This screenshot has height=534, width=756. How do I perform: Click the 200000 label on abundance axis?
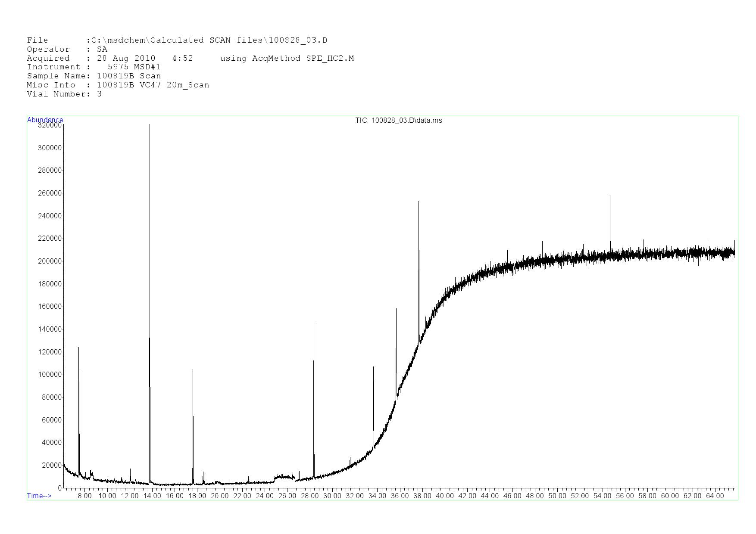click(50, 261)
